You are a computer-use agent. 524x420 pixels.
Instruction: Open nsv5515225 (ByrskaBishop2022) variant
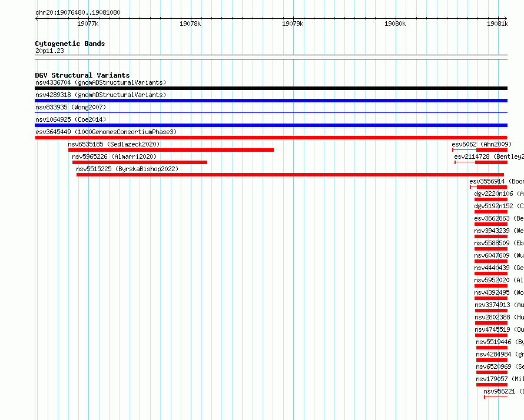point(127,169)
